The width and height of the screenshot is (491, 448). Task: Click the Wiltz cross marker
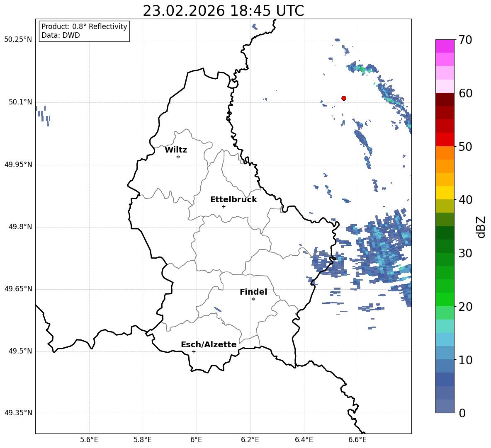click(178, 157)
